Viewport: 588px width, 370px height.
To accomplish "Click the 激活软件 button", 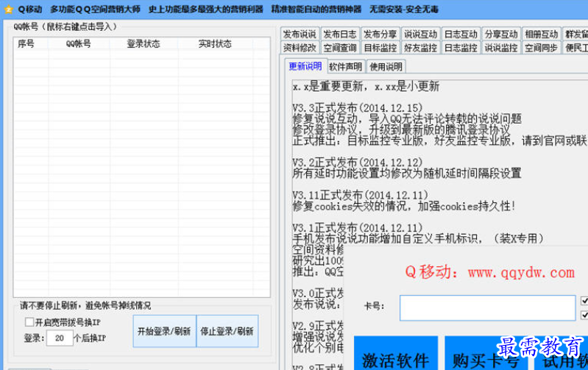I will click(x=396, y=353).
